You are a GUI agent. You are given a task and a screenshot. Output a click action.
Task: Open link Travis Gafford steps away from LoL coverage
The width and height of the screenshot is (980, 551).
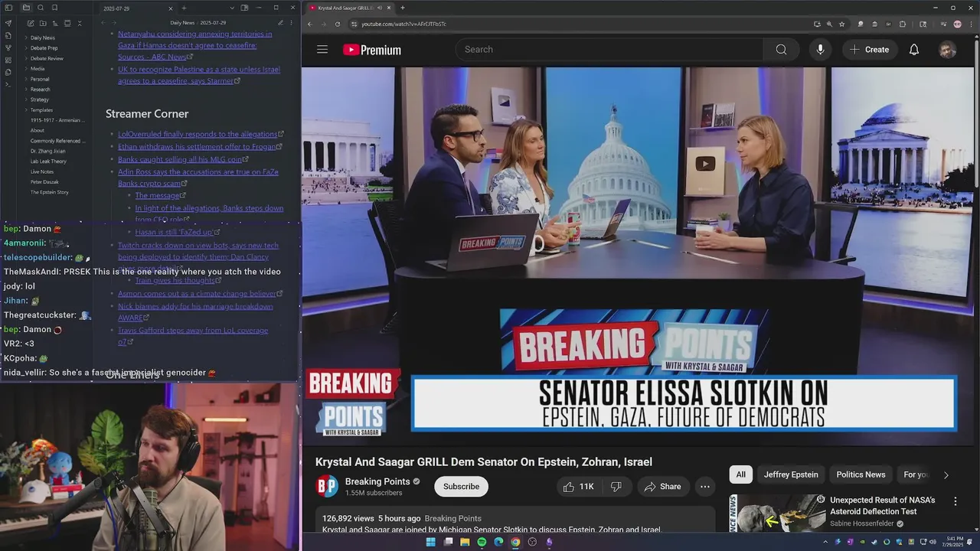pos(193,335)
